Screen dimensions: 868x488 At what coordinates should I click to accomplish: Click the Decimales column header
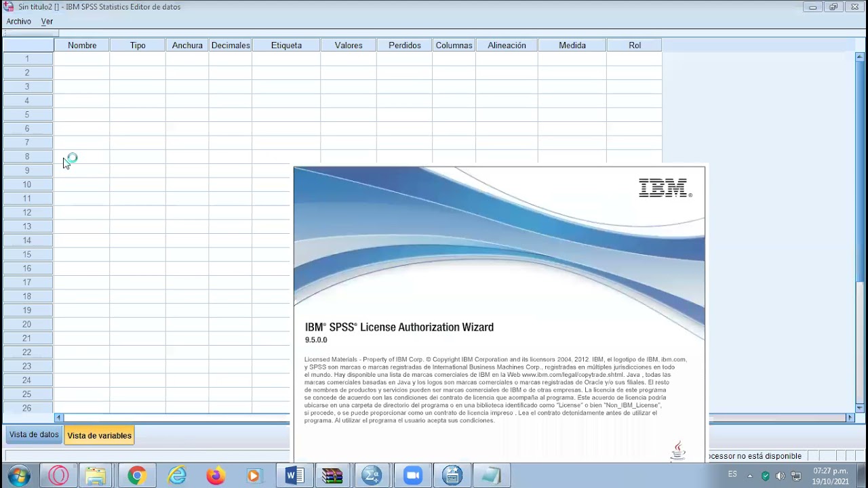pyautogui.click(x=231, y=45)
